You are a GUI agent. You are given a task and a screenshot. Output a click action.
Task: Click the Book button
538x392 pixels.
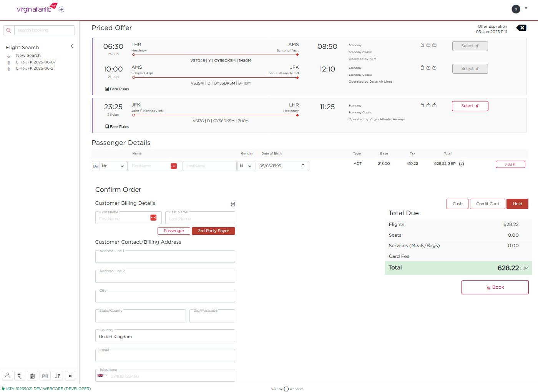(495, 287)
